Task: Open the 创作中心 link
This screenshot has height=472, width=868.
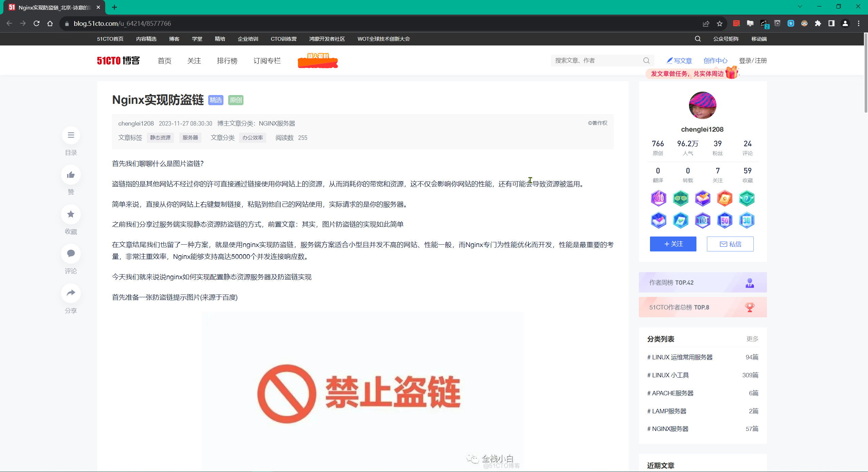Action: click(x=715, y=61)
